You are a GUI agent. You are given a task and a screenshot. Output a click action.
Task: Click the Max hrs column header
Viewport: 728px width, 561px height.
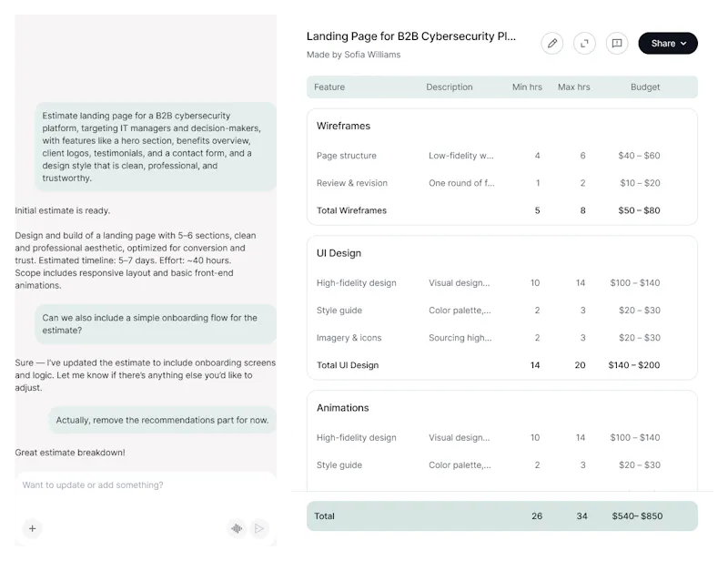[574, 87]
